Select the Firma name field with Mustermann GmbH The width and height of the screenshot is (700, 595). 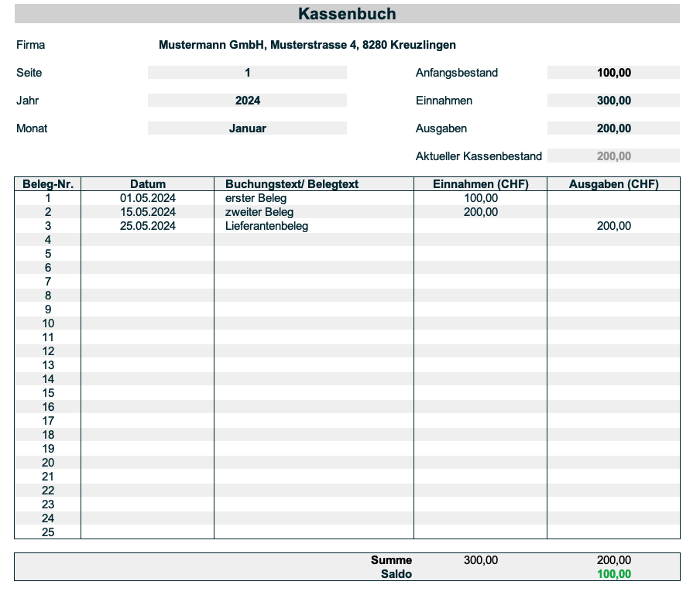coord(307,45)
